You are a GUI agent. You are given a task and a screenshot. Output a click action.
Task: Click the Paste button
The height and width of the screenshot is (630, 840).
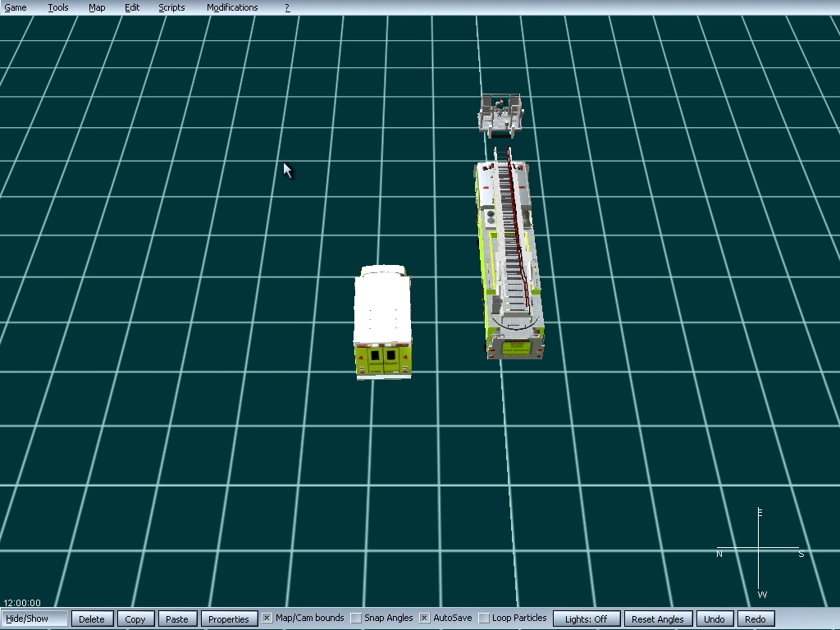(177, 619)
